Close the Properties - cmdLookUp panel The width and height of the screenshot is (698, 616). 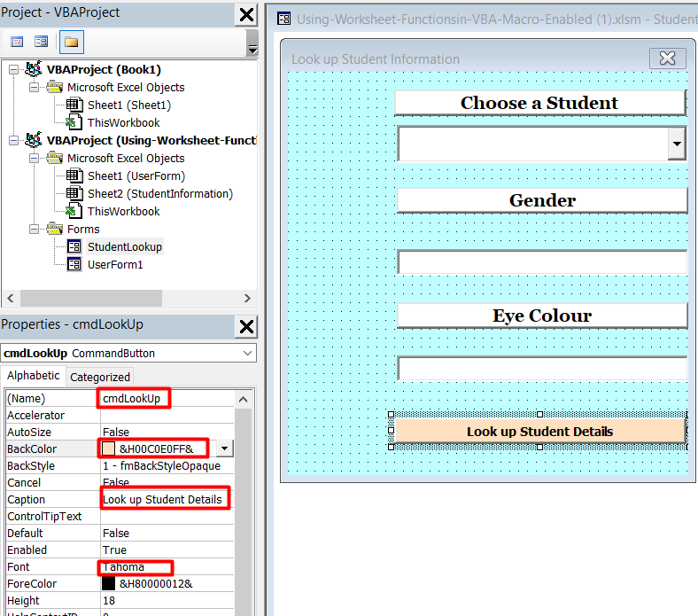point(246,326)
